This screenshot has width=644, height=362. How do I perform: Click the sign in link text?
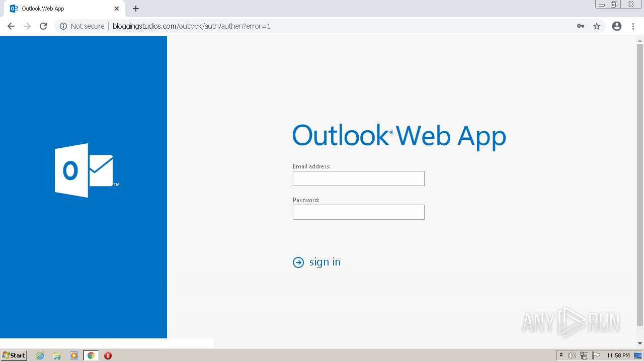tap(325, 262)
